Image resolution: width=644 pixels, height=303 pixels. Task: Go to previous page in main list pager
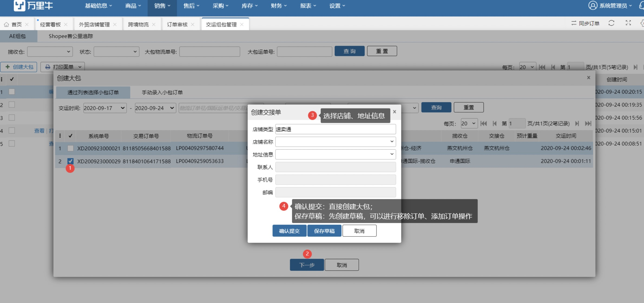553,67
